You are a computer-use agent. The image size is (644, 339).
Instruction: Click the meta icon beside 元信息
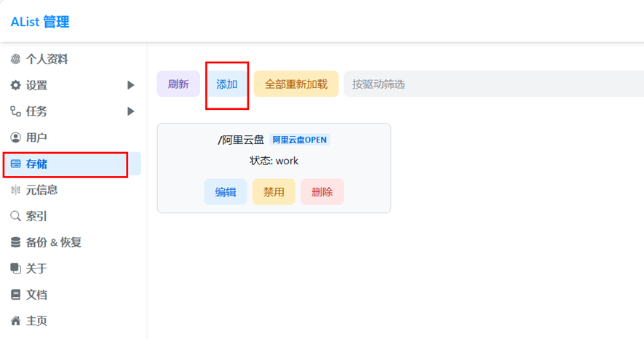click(x=15, y=190)
